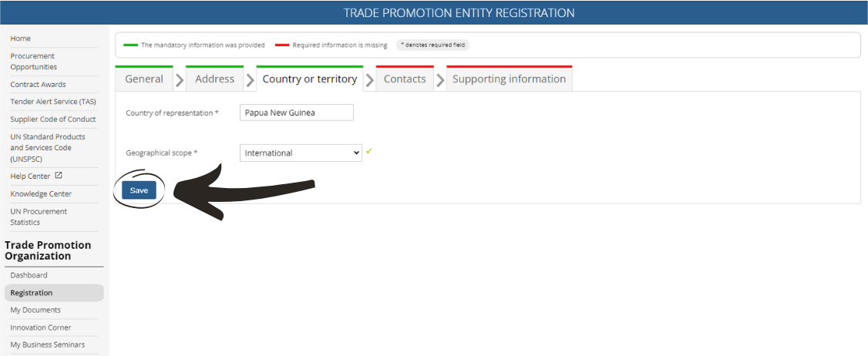Image resolution: width=868 pixels, height=356 pixels.
Task: Click the chevron arrow between General and Address
Action: [x=179, y=80]
